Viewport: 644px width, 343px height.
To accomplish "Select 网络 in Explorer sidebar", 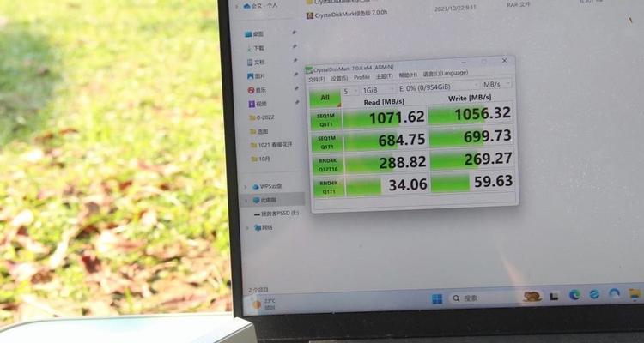I will 264,227.
